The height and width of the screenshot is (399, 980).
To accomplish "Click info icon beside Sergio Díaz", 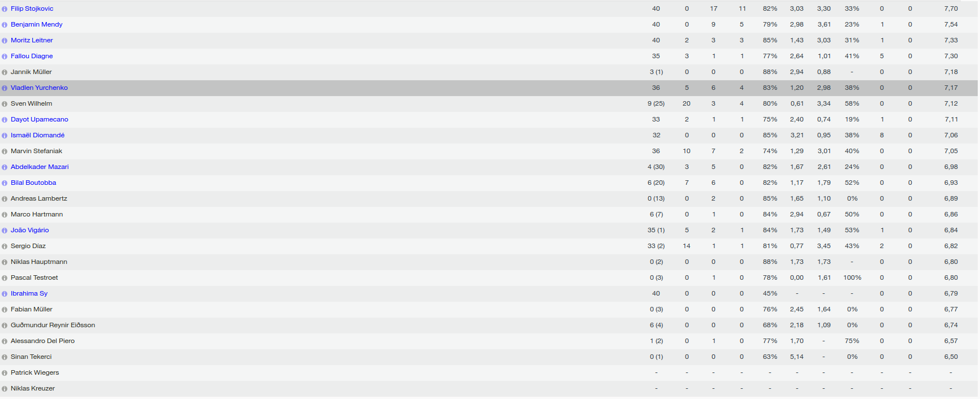I will pyautogui.click(x=5, y=246).
